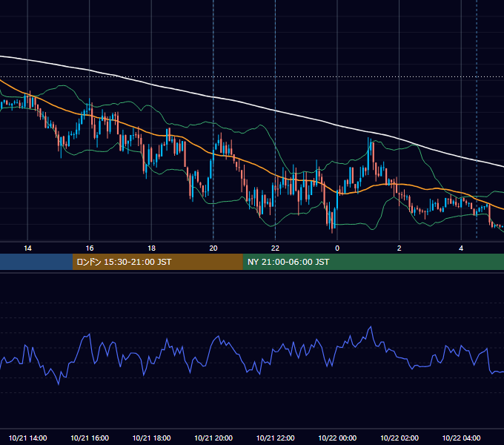Click the blue session bar before ロンドン
This screenshot has width=504, height=445.
click(36, 262)
